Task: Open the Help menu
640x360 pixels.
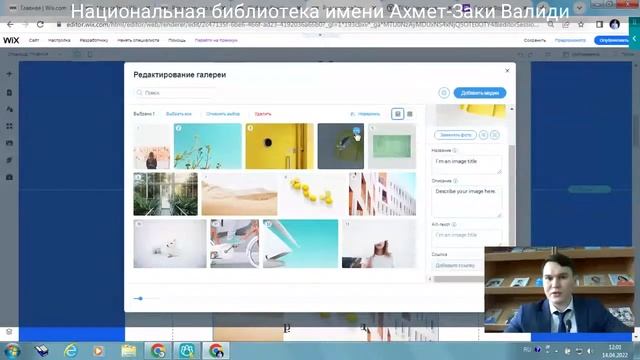Action: click(x=177, y=40)
